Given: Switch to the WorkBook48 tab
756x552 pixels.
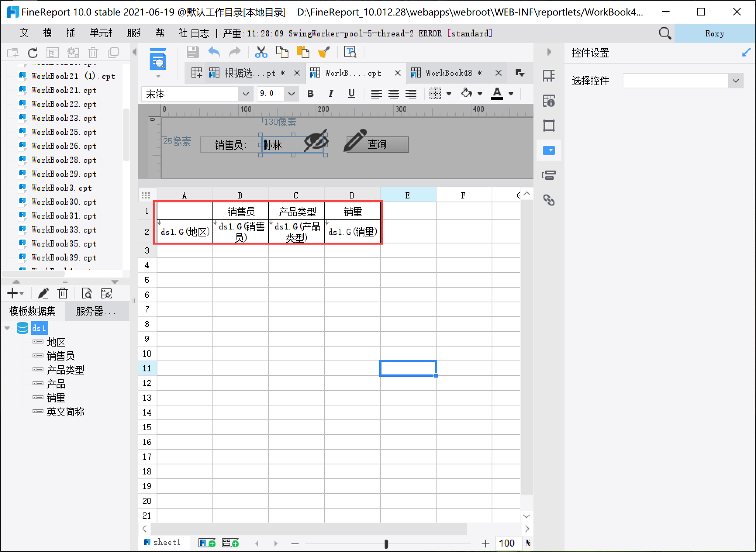Looking at the screenshot, I should (449, 73).
